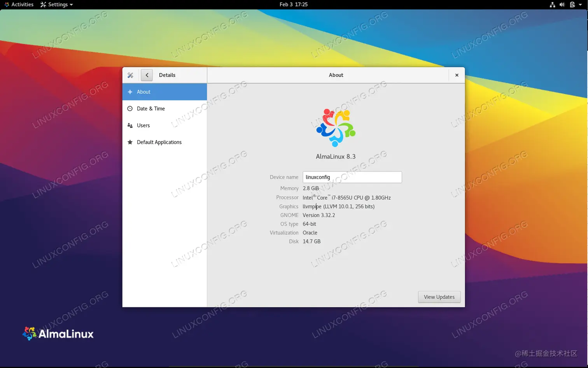The height and width of the screenshot is (368, 588).
Task: Open the Settings app menu in the top bar
Action: tap(57, 5)
